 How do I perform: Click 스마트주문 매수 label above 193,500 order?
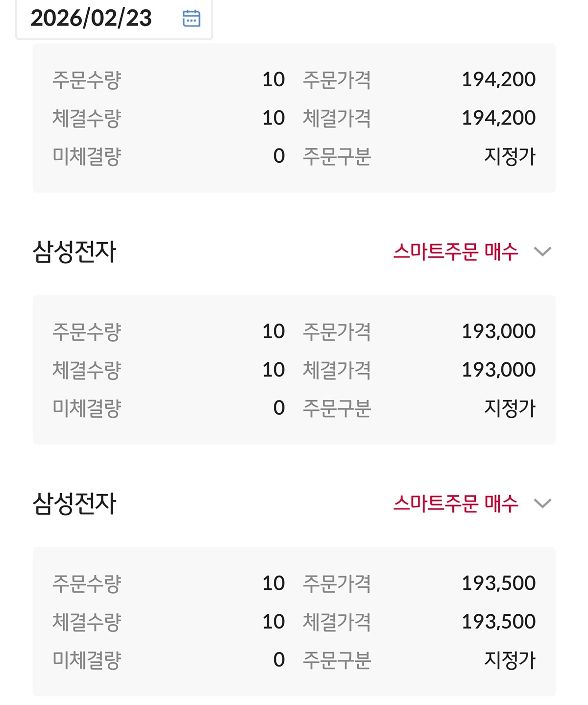[455, 504]
